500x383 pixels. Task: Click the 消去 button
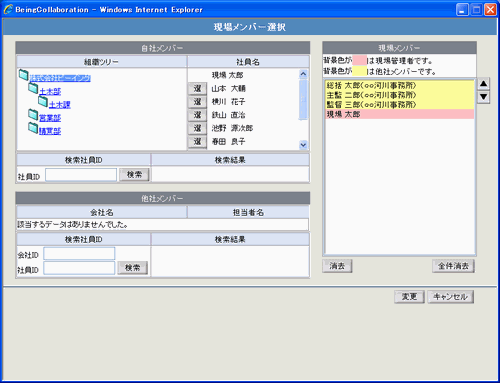pyautogui.click(x=337, y=266)
